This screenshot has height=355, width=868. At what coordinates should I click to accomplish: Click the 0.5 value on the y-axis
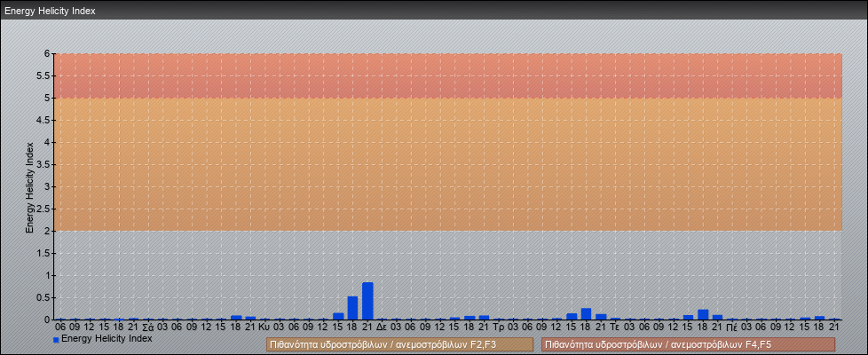pos(43,297)
